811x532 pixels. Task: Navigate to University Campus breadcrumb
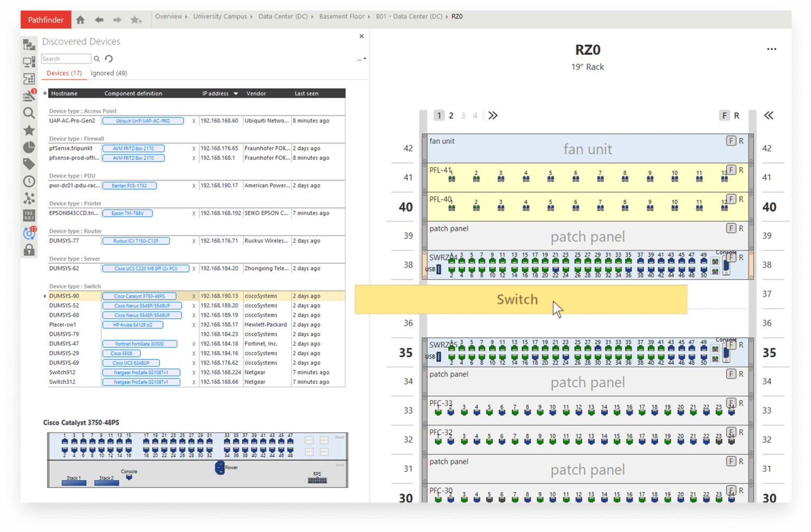pos(220,16)
